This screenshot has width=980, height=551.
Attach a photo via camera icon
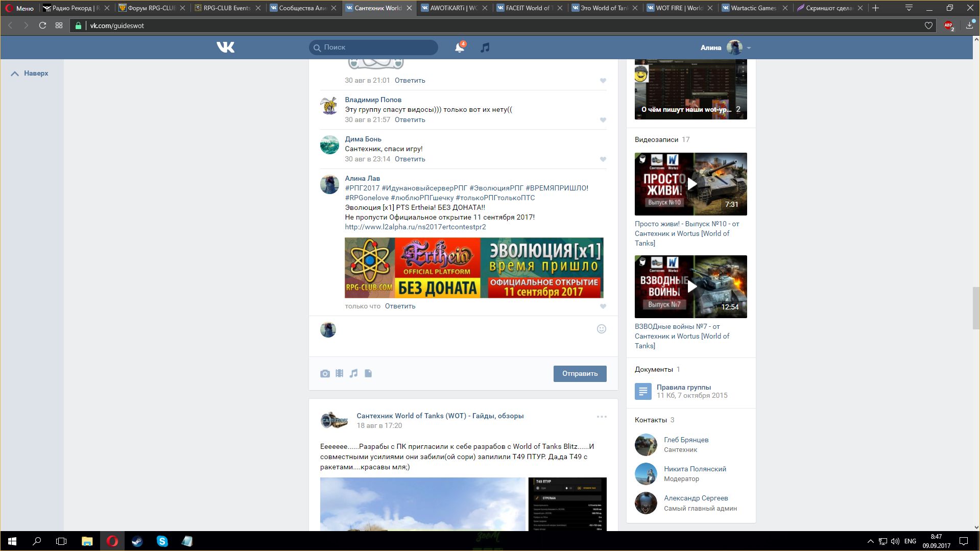325,373
